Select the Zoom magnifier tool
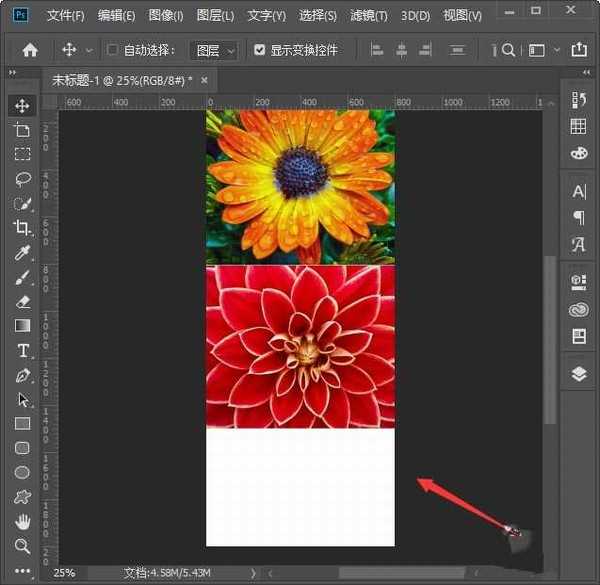This screenshot has height=585, width=600. click(x=22, y=545)
